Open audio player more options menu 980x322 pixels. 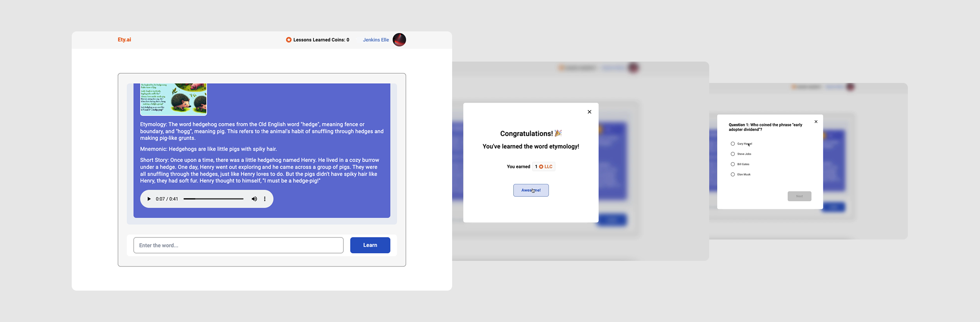pyautogui.click(x=265, y=199)
